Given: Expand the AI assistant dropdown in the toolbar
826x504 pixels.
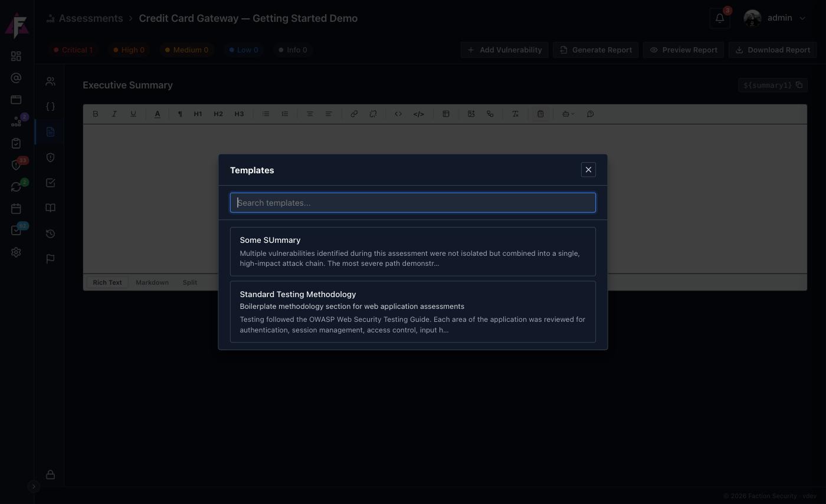Looking at the screenshot, I should (x=568, y=114).
